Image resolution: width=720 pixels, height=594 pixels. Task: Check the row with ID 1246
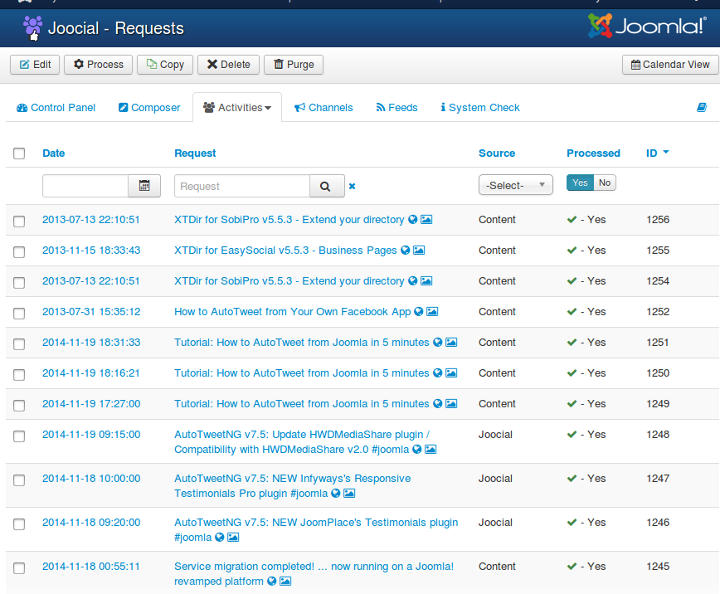19,524
